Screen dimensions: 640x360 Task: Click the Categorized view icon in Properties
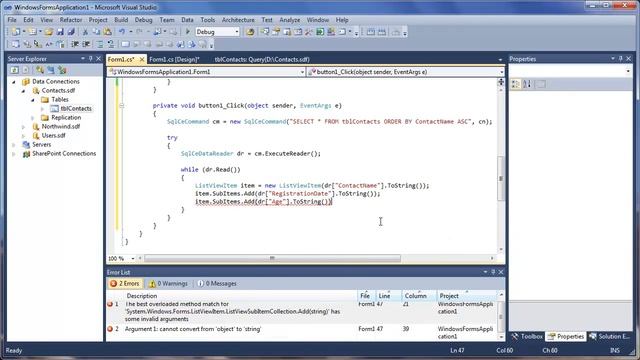[516, 84]
